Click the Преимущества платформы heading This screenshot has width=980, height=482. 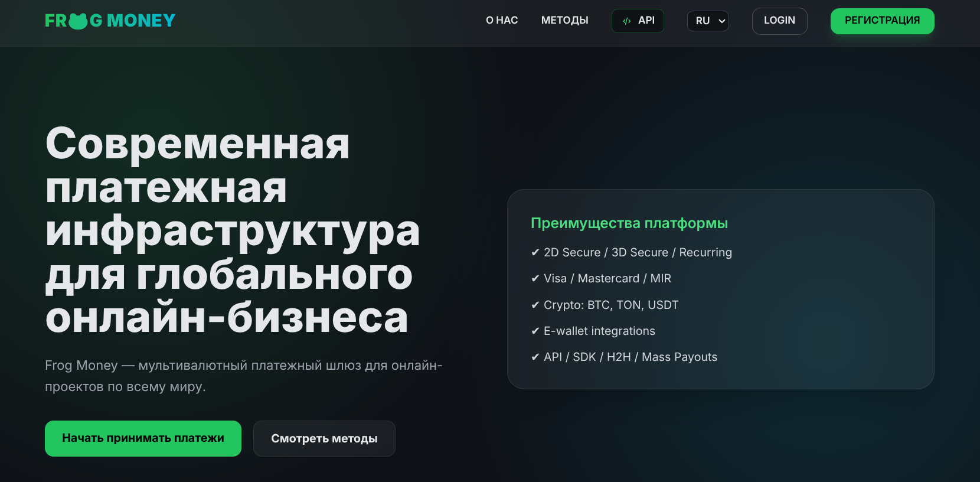[x=629, y=223]
